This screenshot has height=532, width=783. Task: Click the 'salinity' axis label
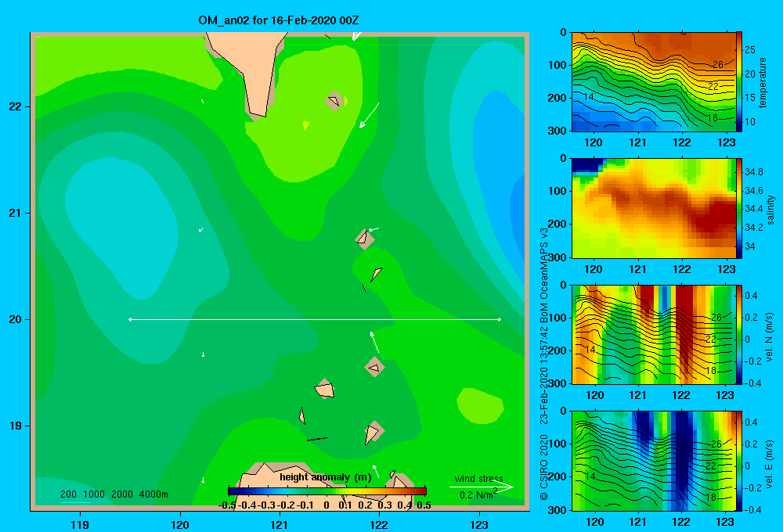coord(770,210)
